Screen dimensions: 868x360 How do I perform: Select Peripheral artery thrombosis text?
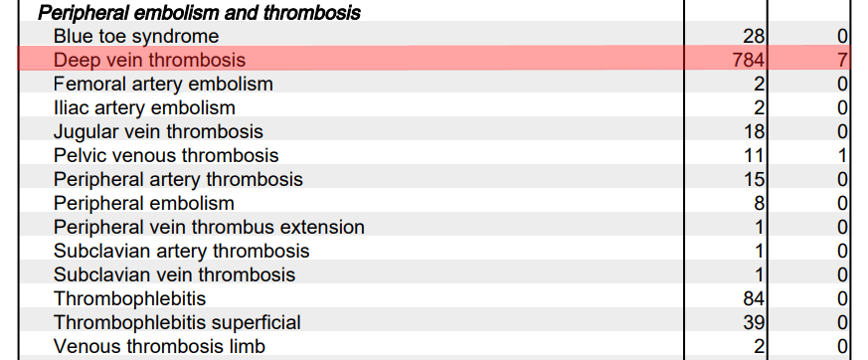pyautogui.click(x=178, y=179)
